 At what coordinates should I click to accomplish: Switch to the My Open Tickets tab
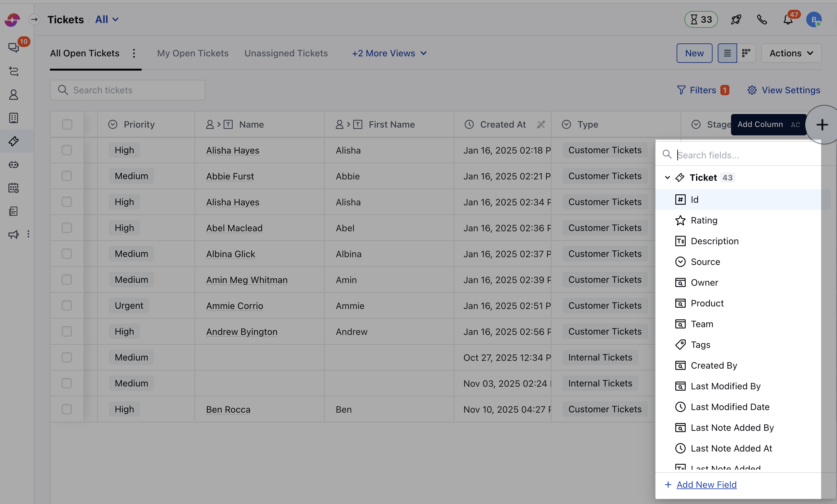(x=192, y=53)
